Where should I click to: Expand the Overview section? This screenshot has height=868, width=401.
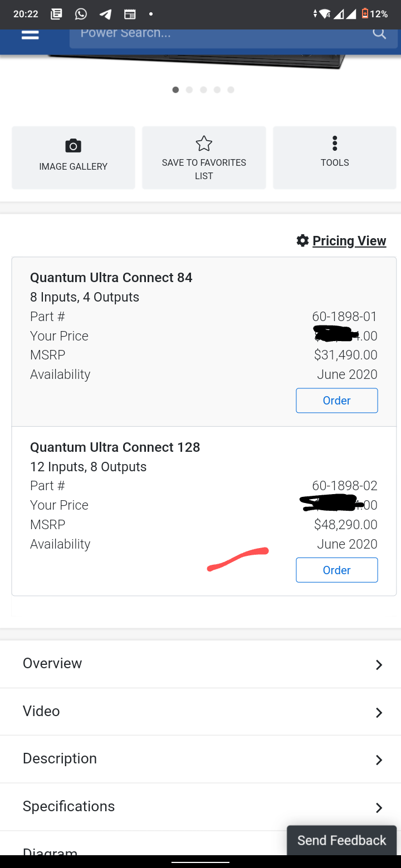coord(200,664)
